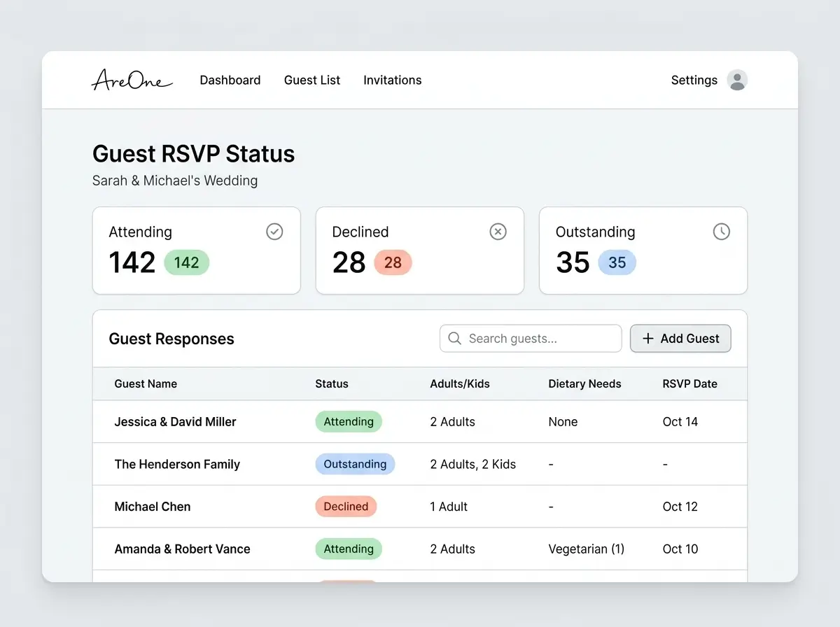Click the blue 35 badge
This screenshot has width=840, height=627.
[x=617, y=262]
